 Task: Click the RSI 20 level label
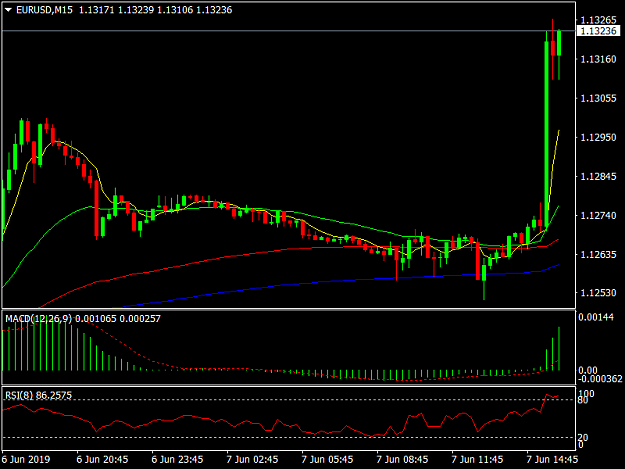pyautogui.click(x=583, y=438)
